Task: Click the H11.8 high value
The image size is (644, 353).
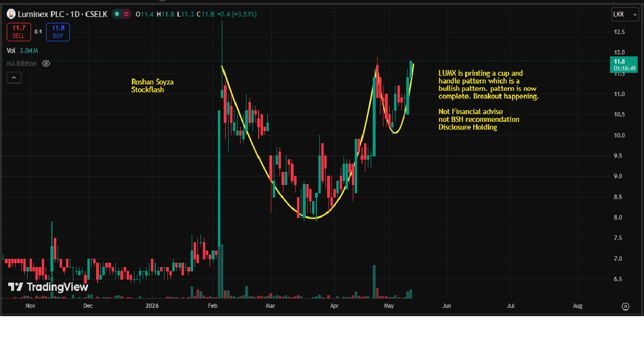Action: [x=165, y=14]
